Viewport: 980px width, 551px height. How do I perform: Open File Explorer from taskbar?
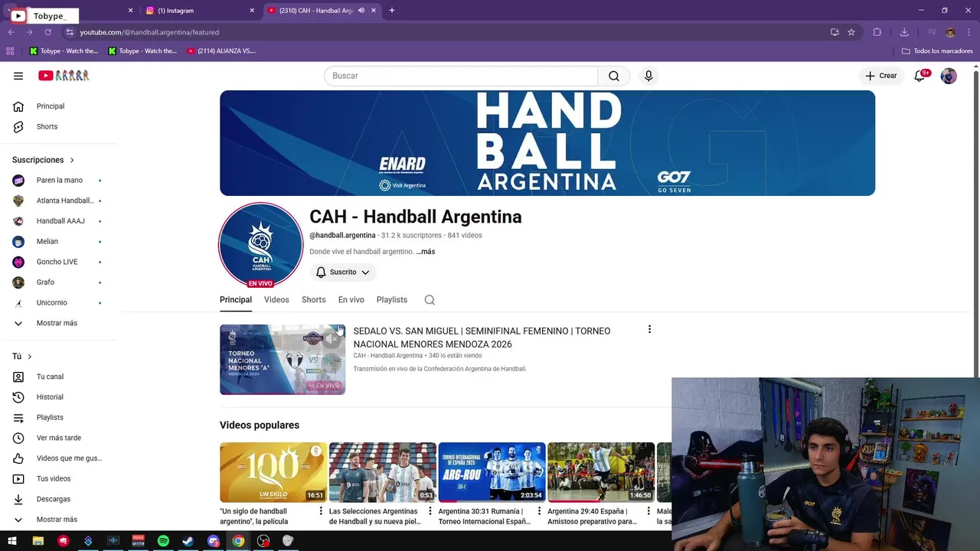(x=38, y=541)
